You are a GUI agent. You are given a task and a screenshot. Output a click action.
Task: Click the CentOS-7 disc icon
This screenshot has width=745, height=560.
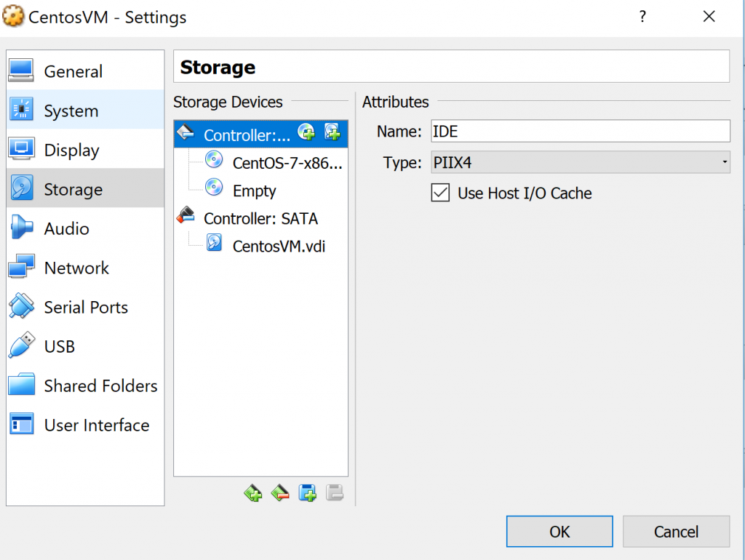tap(214, 159)
